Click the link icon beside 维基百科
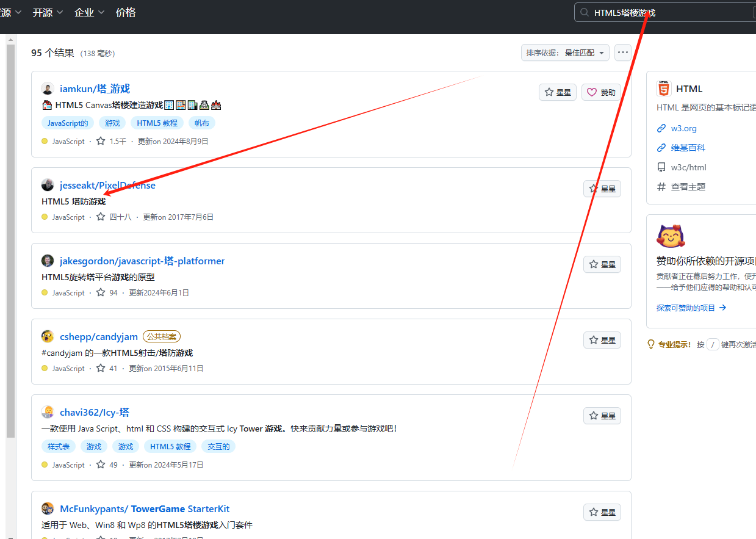Screen dimensions: 756x539 click(x=661, y=148)
